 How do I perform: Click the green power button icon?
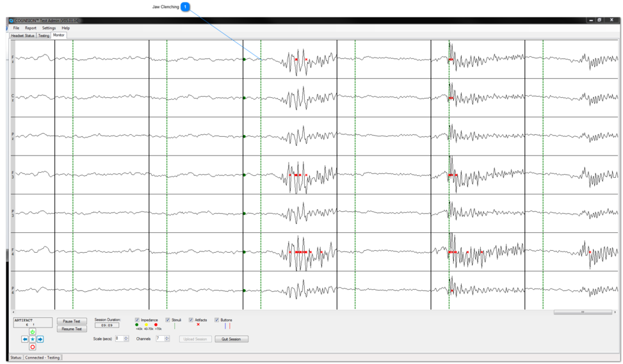tap(33, 332)
